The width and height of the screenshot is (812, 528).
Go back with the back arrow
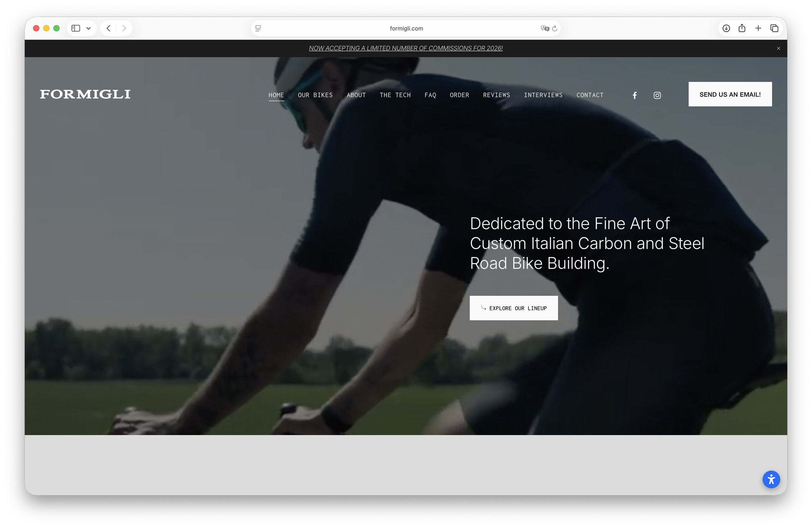click(108, 28)
